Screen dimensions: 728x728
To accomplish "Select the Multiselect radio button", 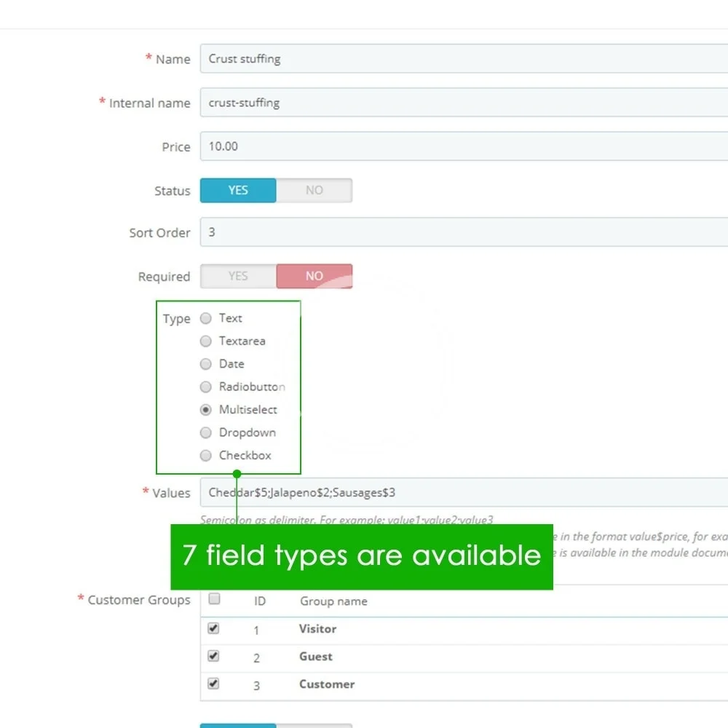I will 206,410.
